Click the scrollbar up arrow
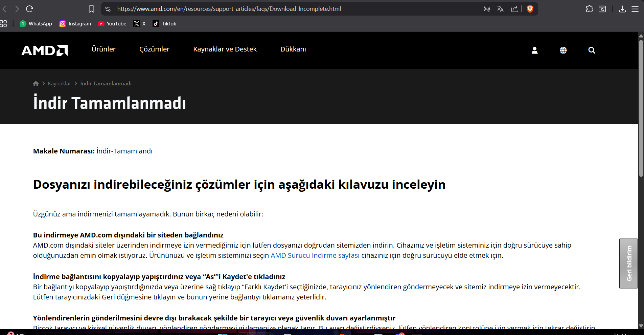644x335 pixels. (641, 36)
